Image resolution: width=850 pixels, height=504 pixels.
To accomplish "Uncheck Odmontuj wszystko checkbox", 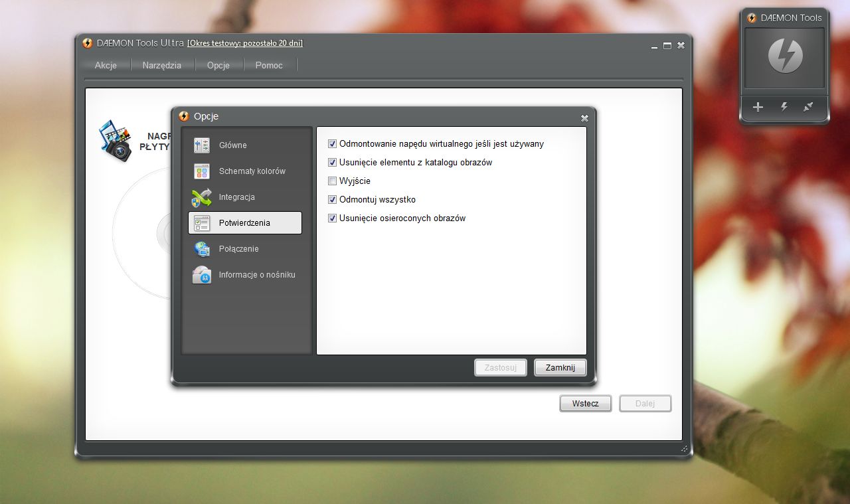I will [x=333, y=199].
